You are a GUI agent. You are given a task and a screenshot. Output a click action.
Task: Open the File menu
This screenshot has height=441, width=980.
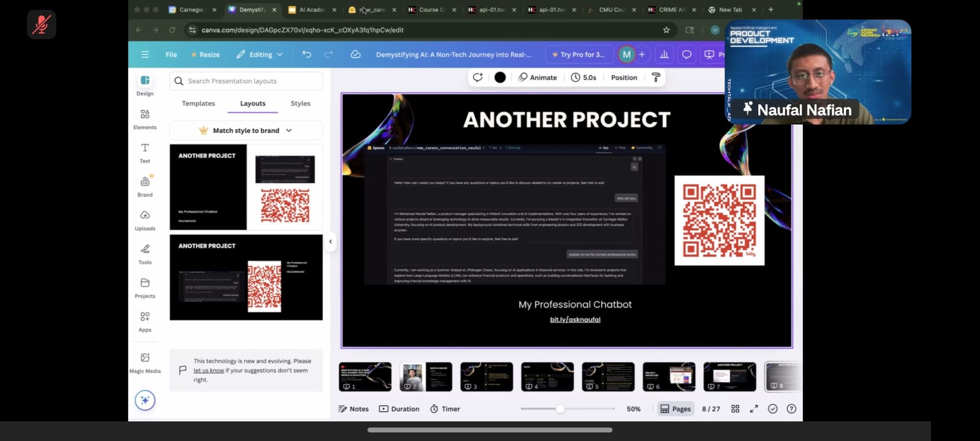171,55
